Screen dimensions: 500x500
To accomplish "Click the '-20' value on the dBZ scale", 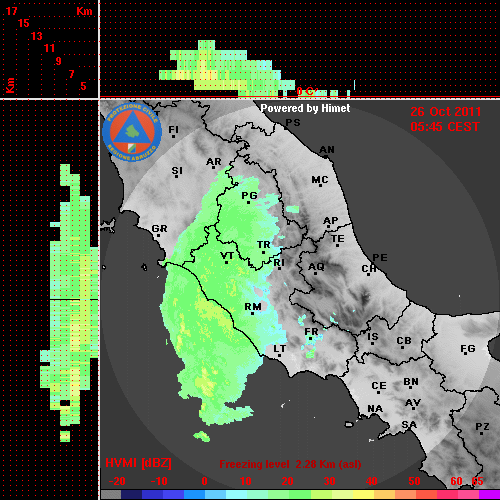I will 117,481.
